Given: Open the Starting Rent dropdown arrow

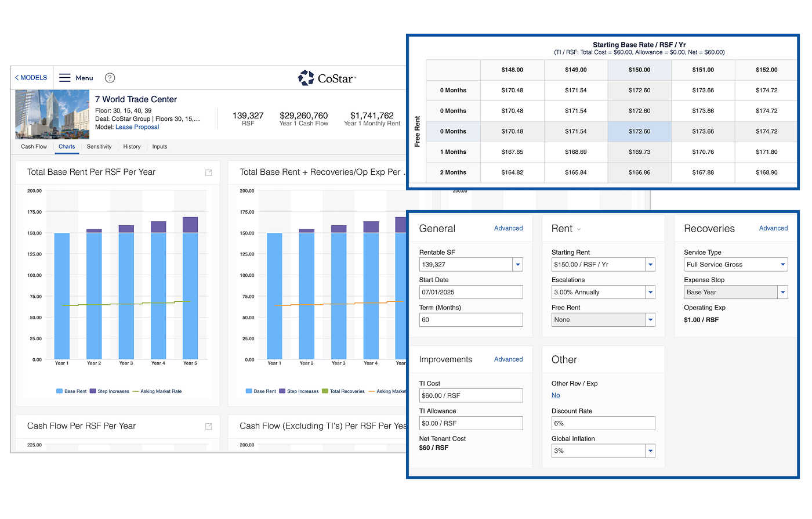Looking at the screenshot, I should point(650,265).
